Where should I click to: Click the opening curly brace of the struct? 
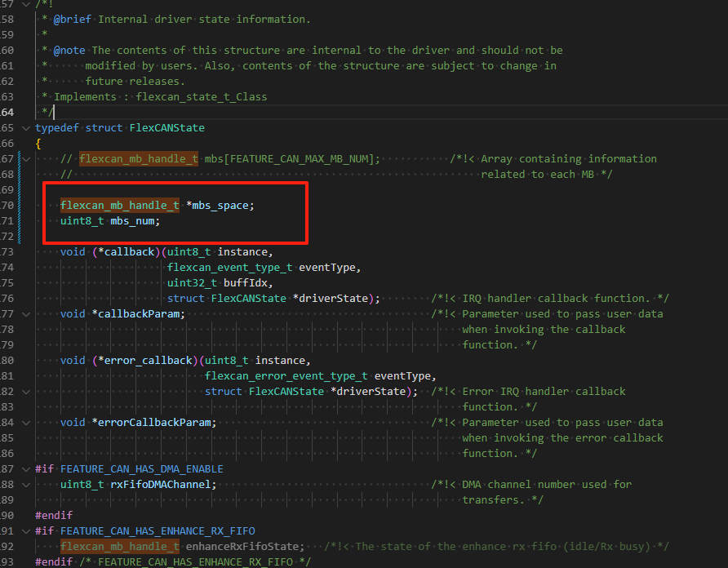tap(38, 144)
